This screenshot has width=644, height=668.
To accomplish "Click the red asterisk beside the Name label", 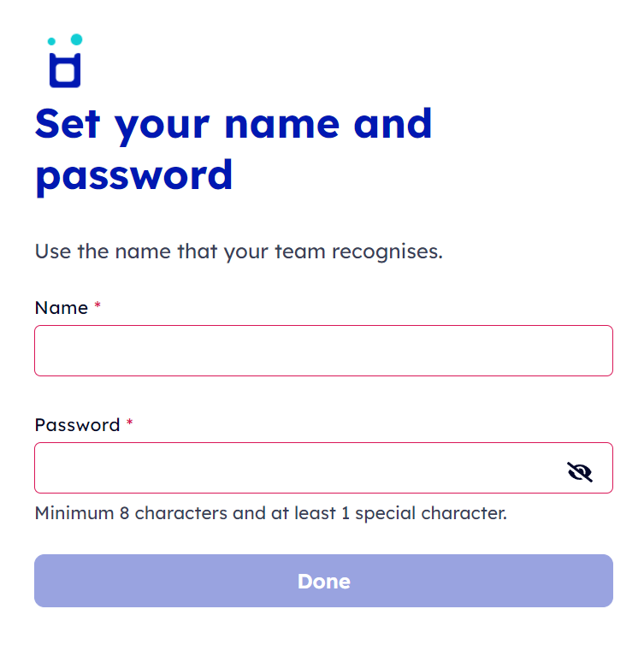I will (97, 304).
